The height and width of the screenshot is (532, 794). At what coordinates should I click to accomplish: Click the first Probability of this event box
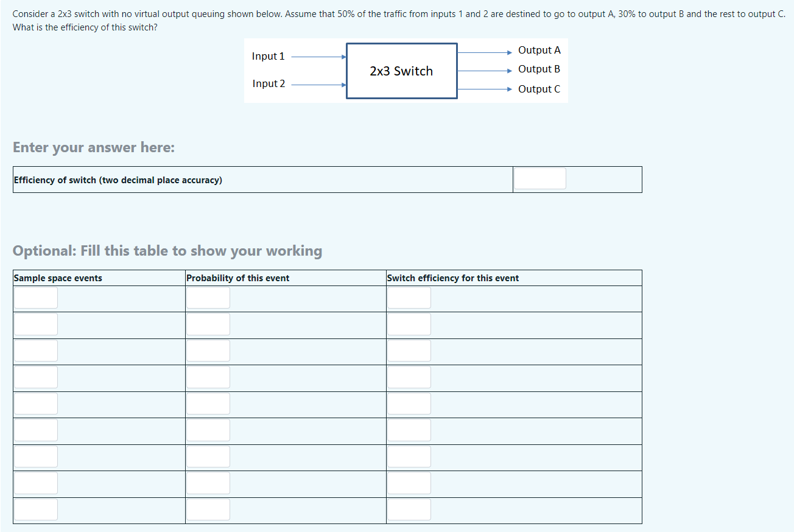(x=208, y=298)
